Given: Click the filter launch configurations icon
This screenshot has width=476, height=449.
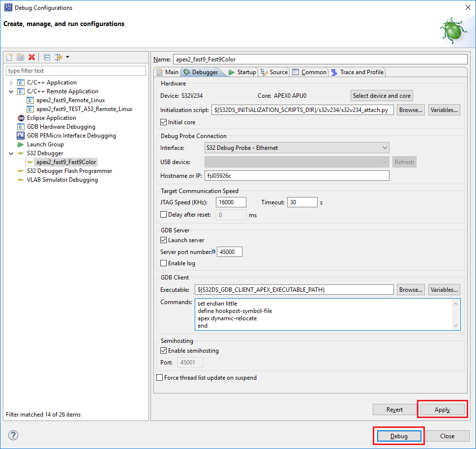Looking at the screenshot, I should tap(59, 57).
